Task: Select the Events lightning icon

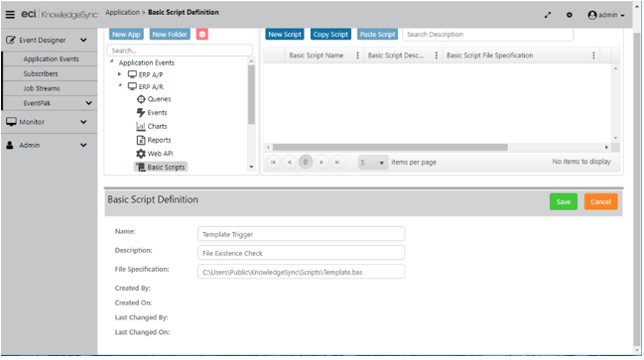Action: pos(141,112)
